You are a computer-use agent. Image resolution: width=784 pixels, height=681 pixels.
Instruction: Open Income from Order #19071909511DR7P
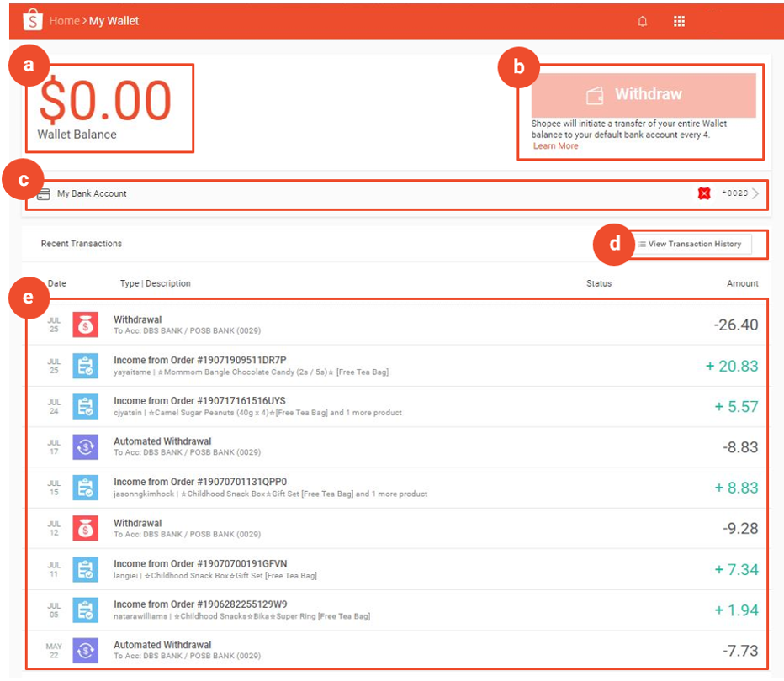pos(199,360)
